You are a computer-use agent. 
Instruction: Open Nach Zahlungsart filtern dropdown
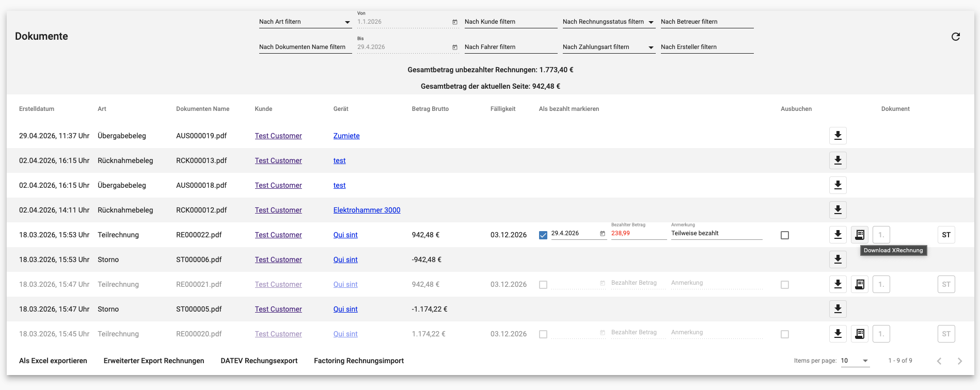pyautogui.click(x=609, y=47)
